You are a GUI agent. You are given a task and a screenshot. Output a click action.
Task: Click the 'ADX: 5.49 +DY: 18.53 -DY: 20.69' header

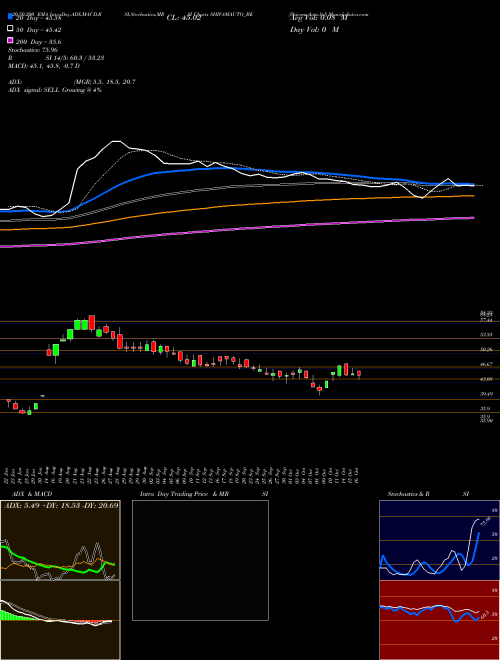[x=61, y=505]
